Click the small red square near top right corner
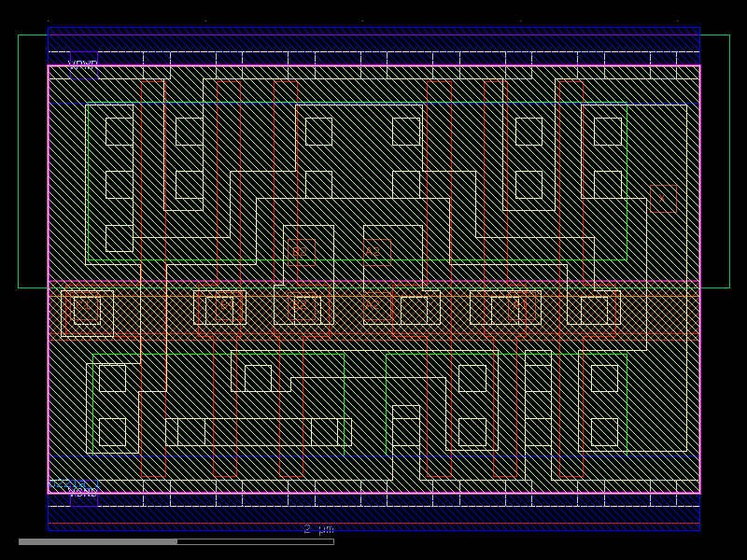The image size is (747, 560). pos(663,196)
